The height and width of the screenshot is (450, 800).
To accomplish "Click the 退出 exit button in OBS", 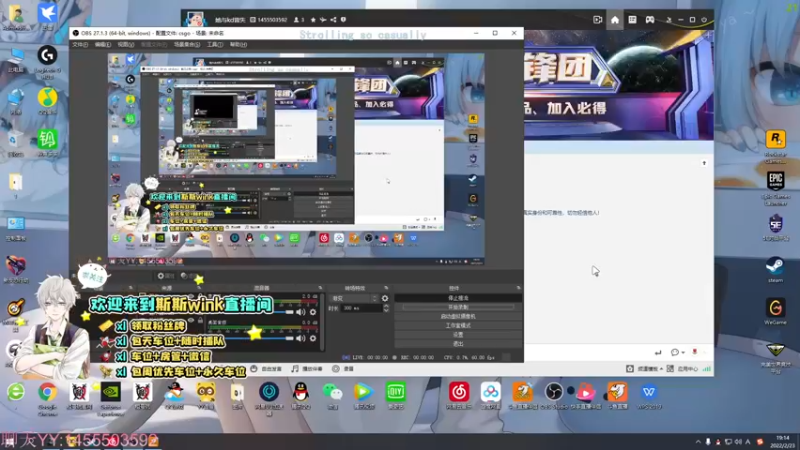I will (458, 344).
